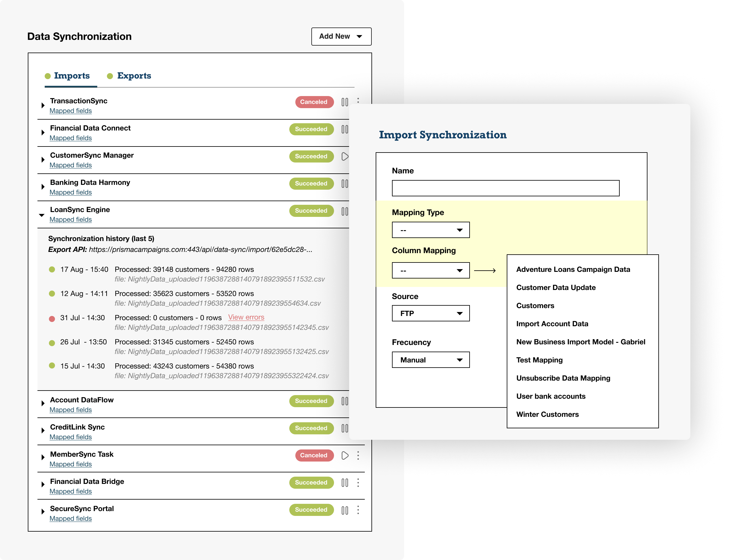Open the Add New dropdown
729x560 pixels.
point(341,36)
